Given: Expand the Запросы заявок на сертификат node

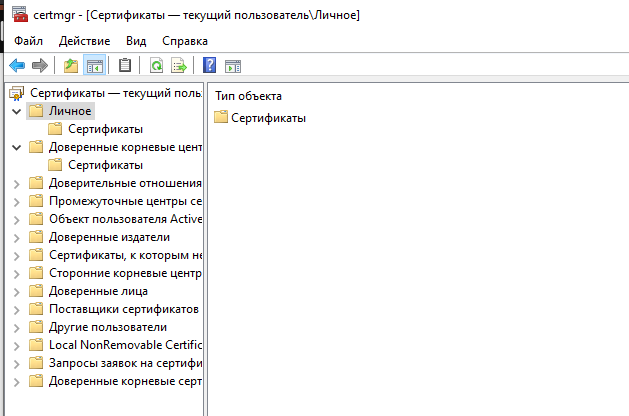Looking at the screenshot, I should (x=16, y=363).
